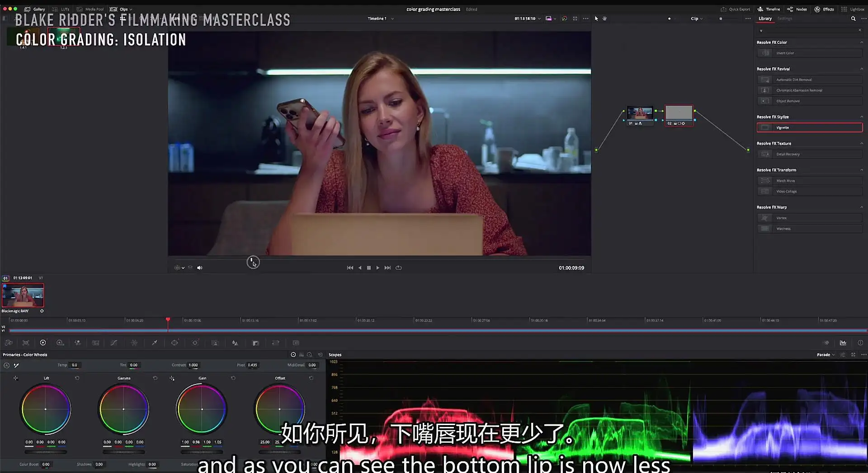Toggle loop playback
The image size is (868, 473).
coord(398,268)
